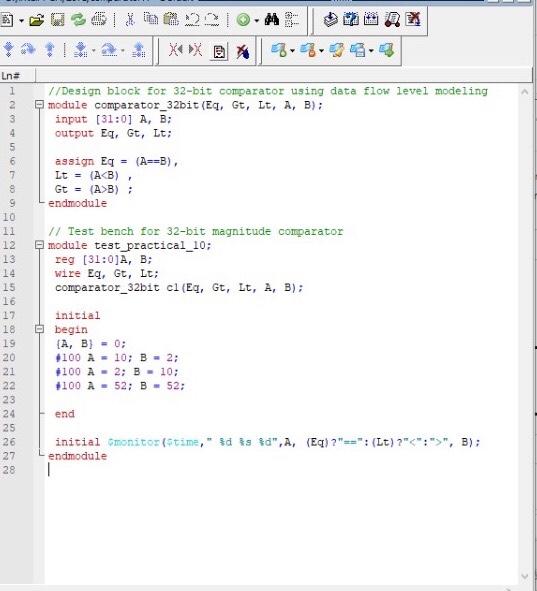537x591 pixels.
Task: Click line number 17 in the gutter
Action: click(9, 315)
